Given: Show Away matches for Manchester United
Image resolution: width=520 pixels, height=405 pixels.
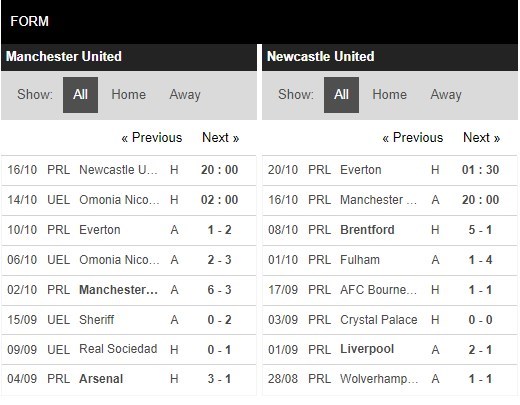Looking at the screenshot, I should click(185, 95).
